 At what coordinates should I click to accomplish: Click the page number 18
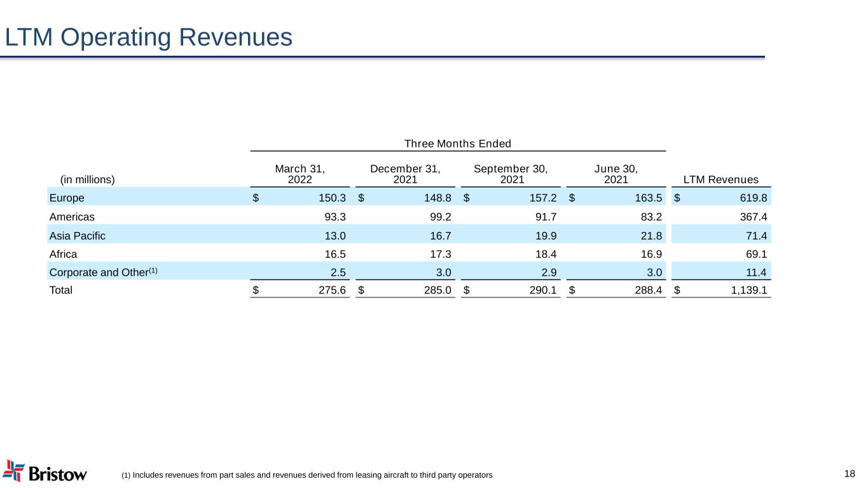point(850,473)
